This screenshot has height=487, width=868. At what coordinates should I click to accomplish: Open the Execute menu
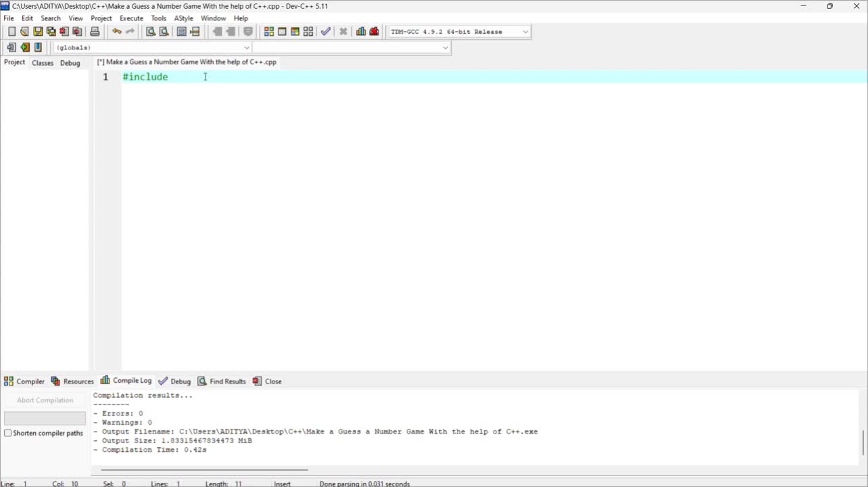[x=131, y=18]
